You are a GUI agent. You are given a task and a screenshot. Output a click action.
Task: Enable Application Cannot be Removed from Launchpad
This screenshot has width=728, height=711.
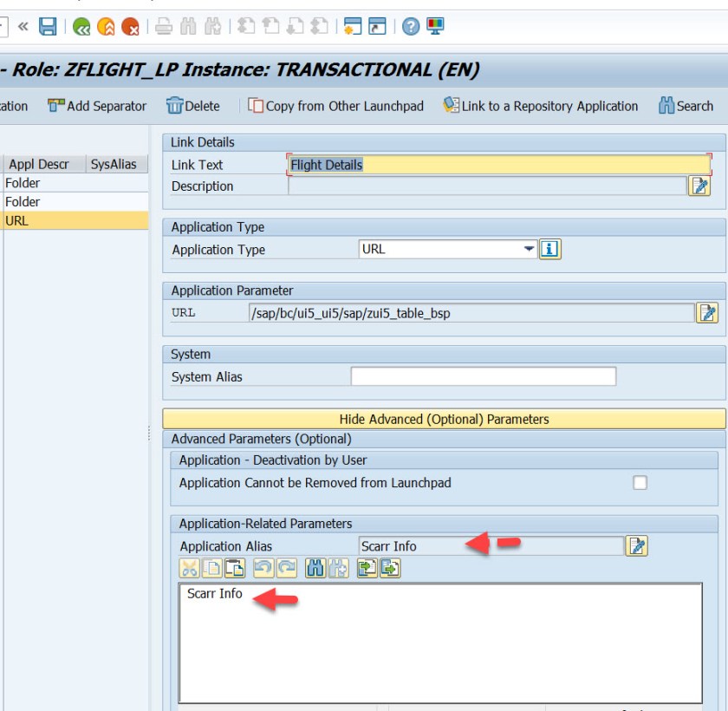640,483
